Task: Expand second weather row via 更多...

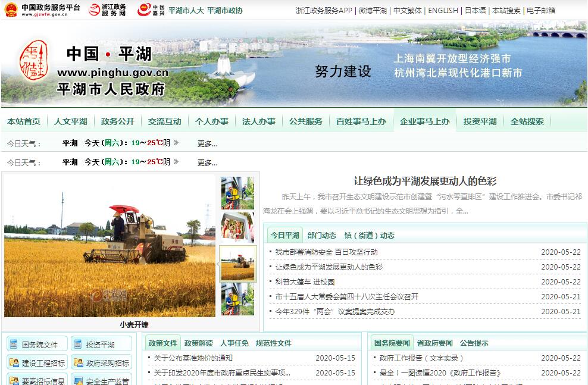Action: [207, 162]
